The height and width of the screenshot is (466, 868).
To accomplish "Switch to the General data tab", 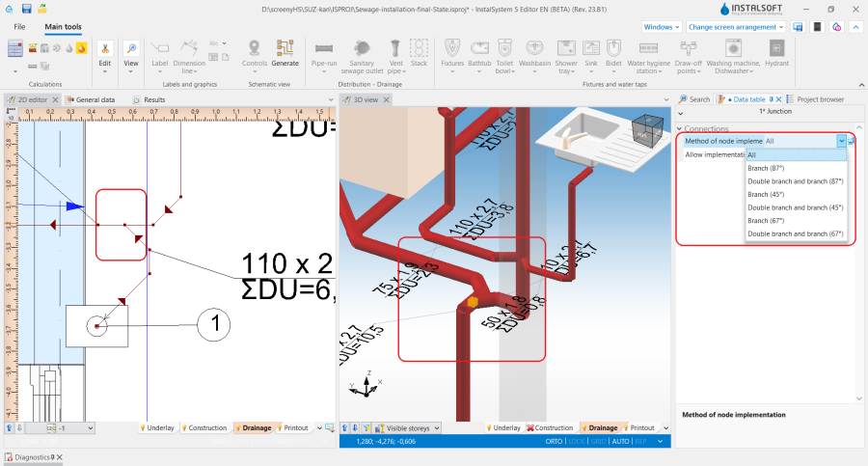I will [91, 99].
